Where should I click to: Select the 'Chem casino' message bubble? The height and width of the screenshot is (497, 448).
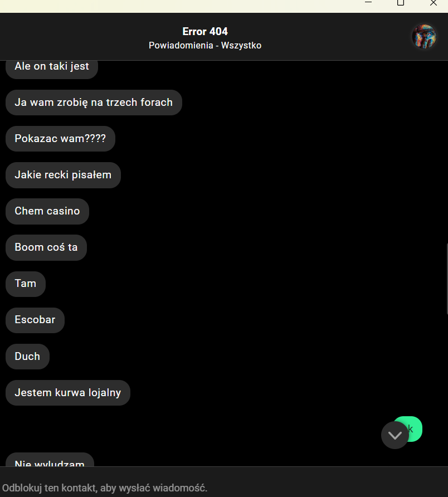coord(47,211)
